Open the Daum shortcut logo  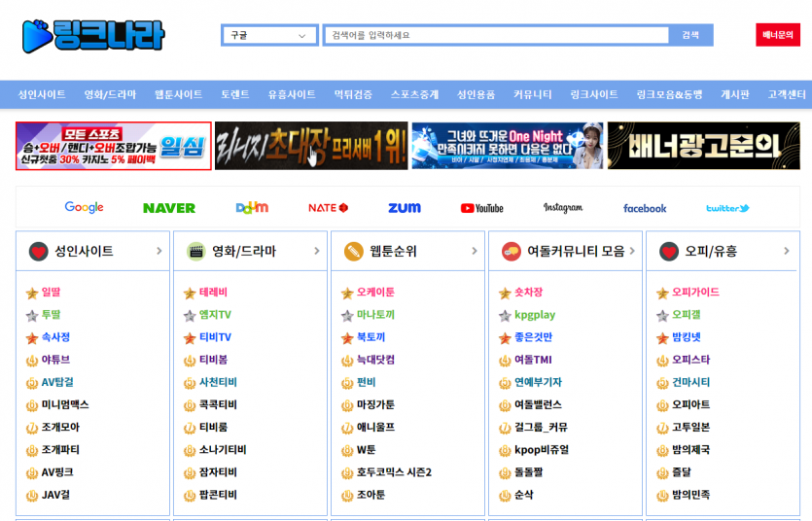pyautogui.click(x=252, y=207)
